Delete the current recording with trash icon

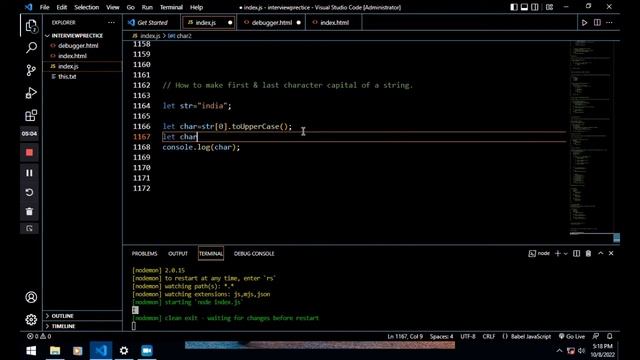[x=29, y=211]
